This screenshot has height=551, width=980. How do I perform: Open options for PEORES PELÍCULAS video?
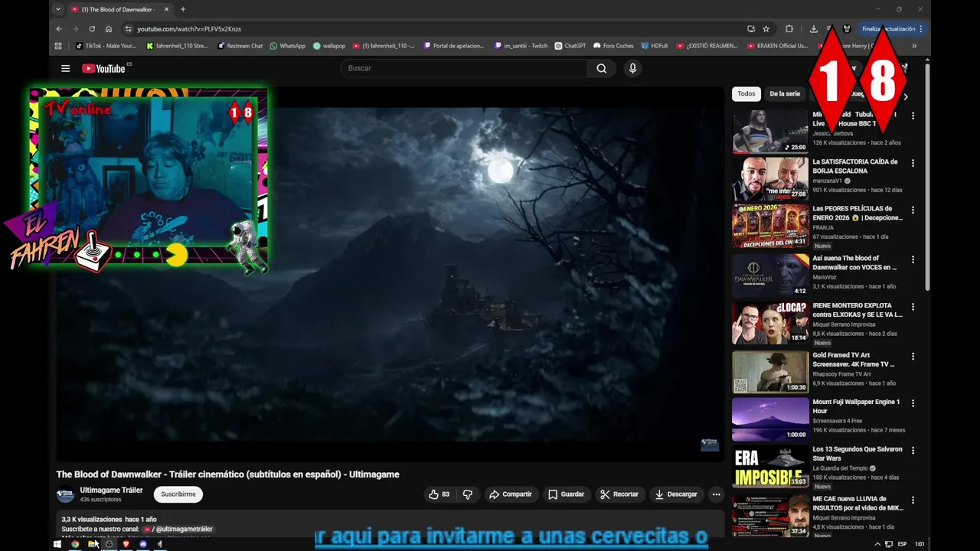pos(913,210)
